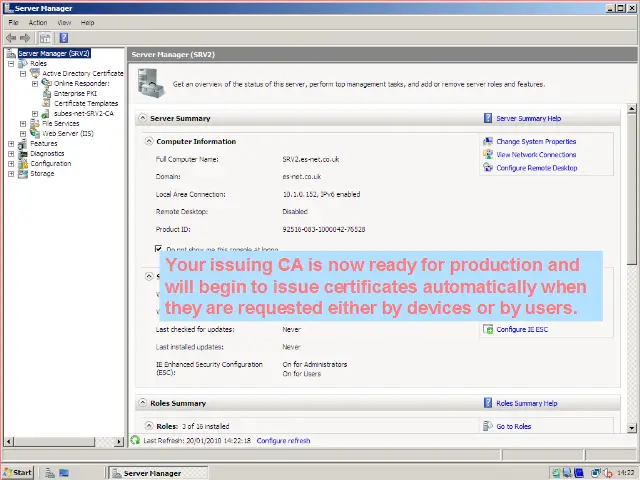Collapse the Roles tree node
The width and height of the screenshot is (640, 480).
pyautogui.click(x=11, y=64)
